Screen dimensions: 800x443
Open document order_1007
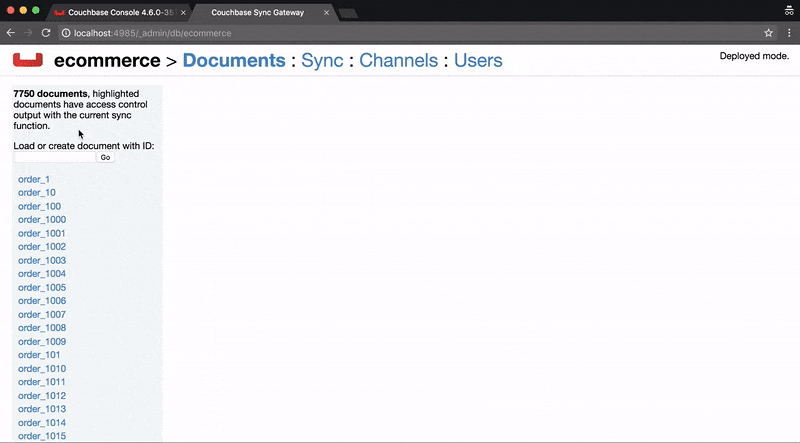42,314
